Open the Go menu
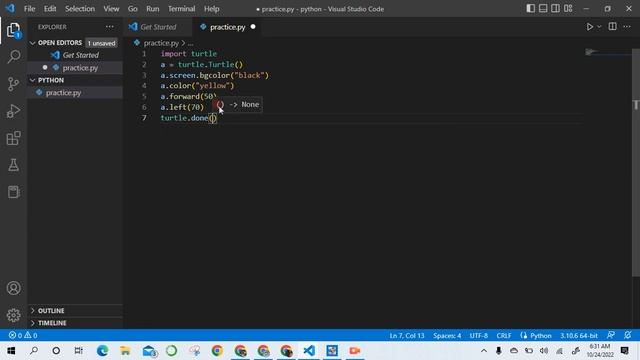Screen dimensions: 640x360 tap(133, 9)
